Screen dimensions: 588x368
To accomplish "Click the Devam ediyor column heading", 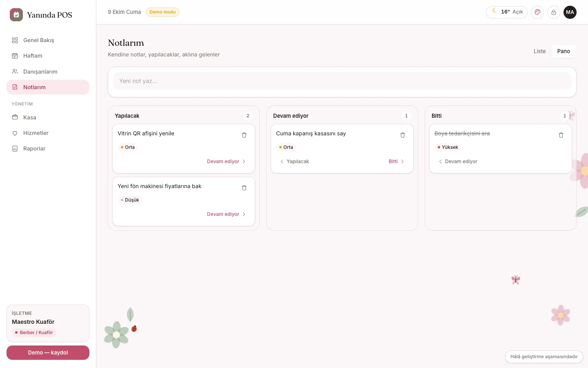I will pos(291,116).
